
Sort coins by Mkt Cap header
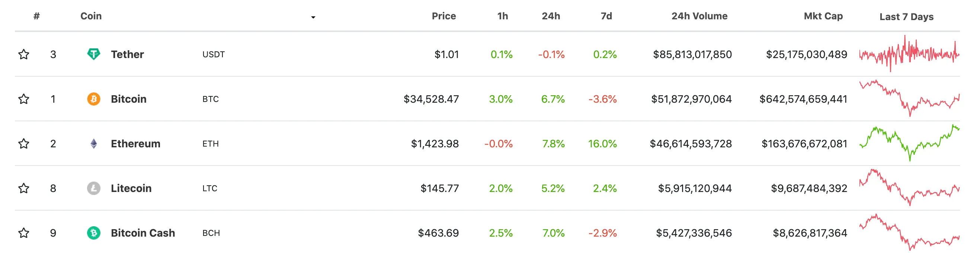[824, 16]
